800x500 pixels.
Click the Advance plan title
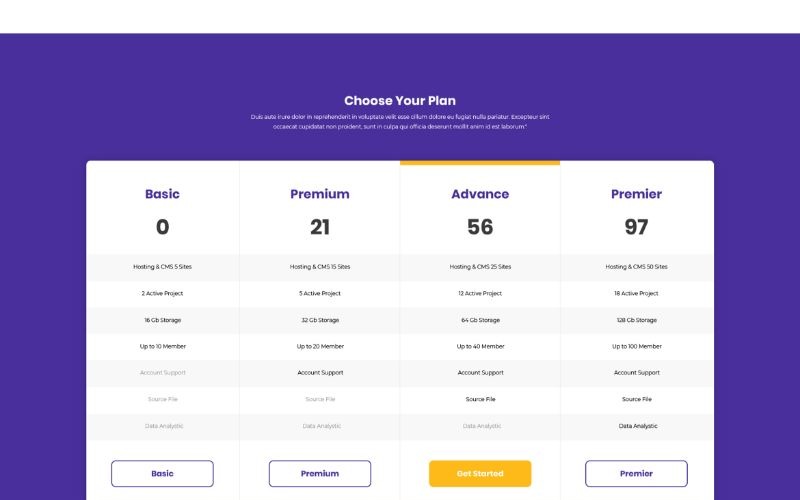point(480,194)
